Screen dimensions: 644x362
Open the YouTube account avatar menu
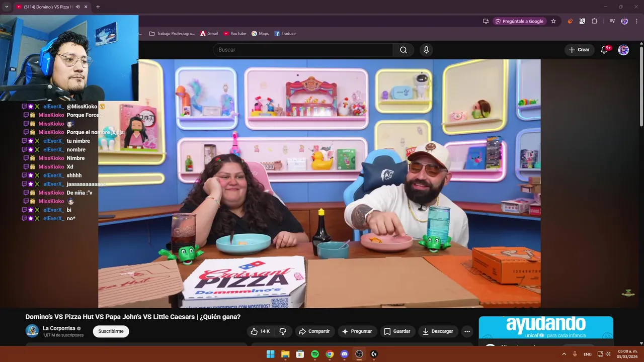(x=623, y=50)
